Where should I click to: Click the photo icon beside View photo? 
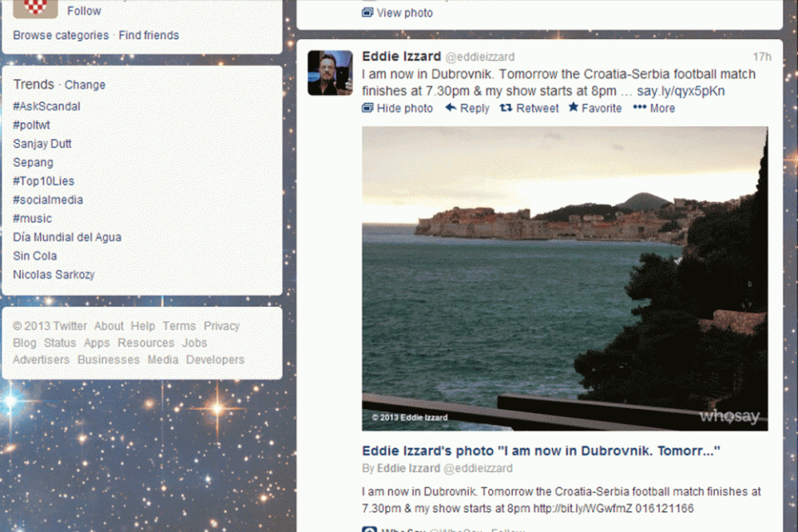coord(367,12)
